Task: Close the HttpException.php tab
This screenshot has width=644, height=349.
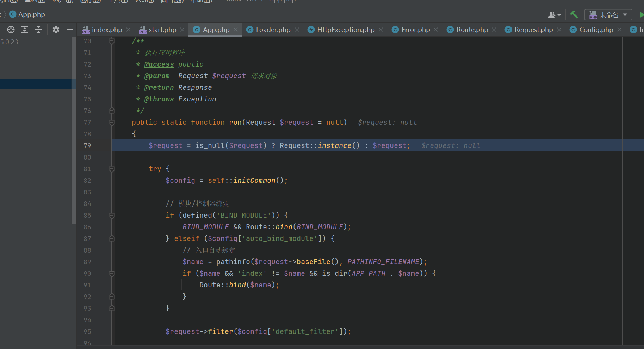Action: click(381, 30)
